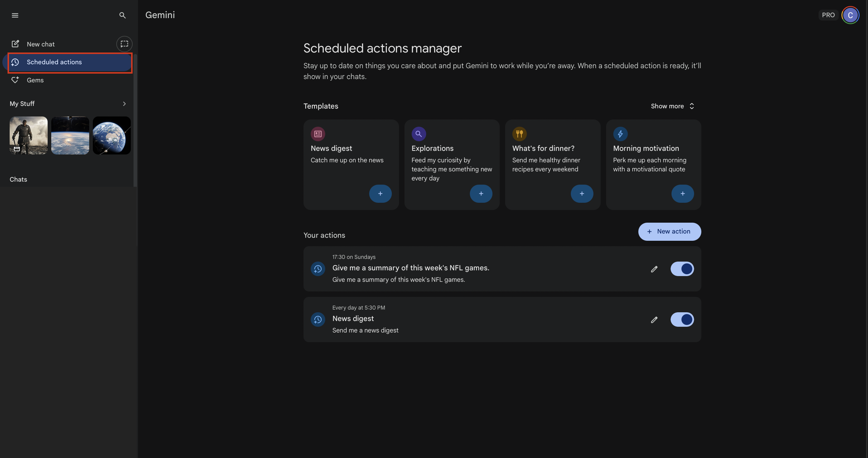Open the profile avatar menu

pos(850,15)
